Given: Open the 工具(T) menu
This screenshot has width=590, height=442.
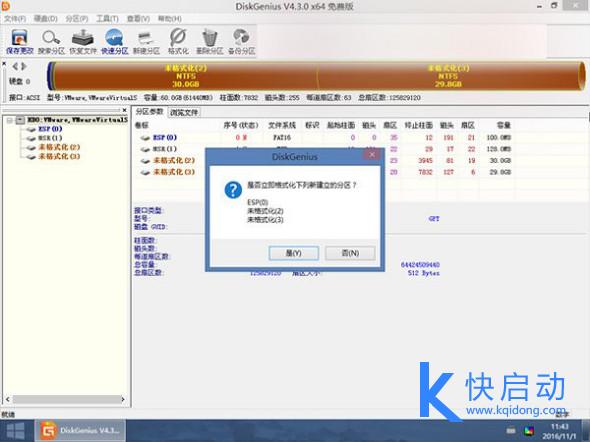Looking at the screenshot, I should [107, 18].
